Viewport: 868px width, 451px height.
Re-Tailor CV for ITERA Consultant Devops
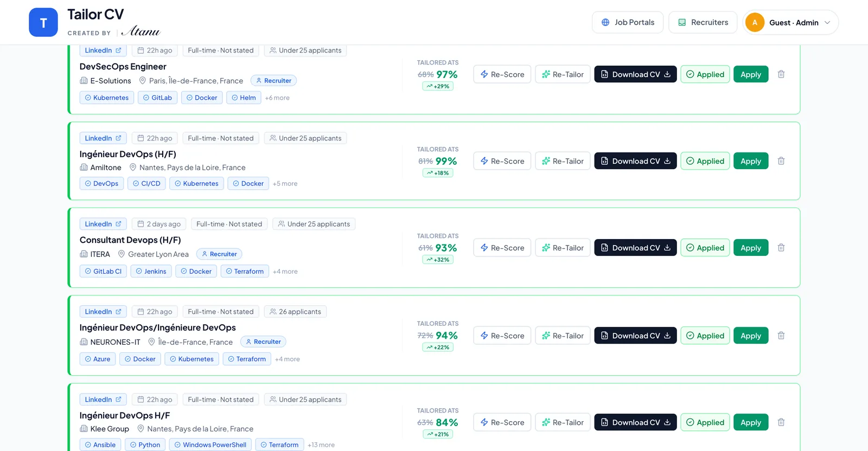click(x=563, y=248)
